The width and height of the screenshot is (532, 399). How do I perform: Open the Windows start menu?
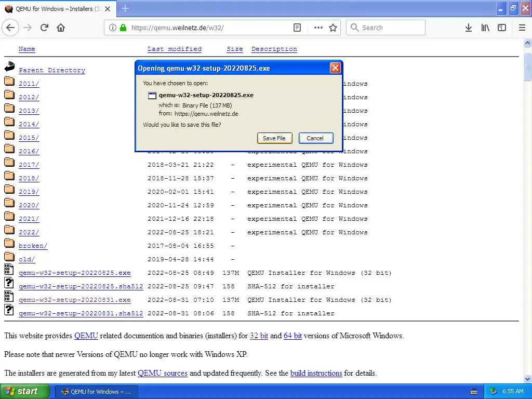(24, 391)
